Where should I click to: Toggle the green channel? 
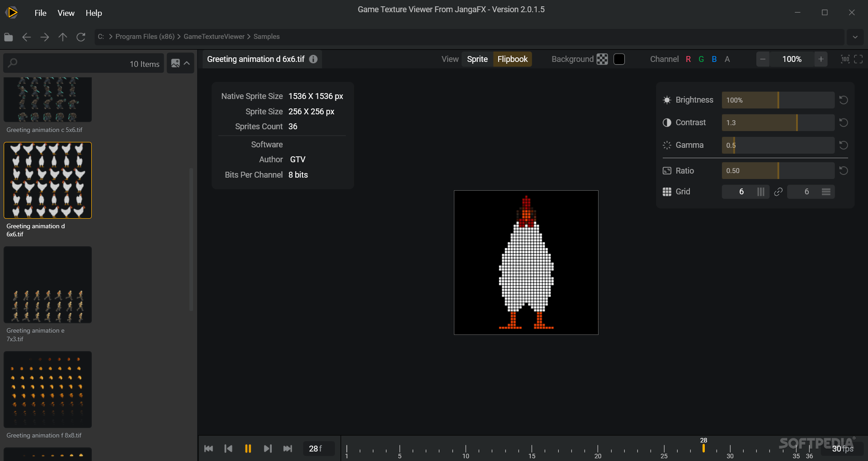click(x=701, y=59)
